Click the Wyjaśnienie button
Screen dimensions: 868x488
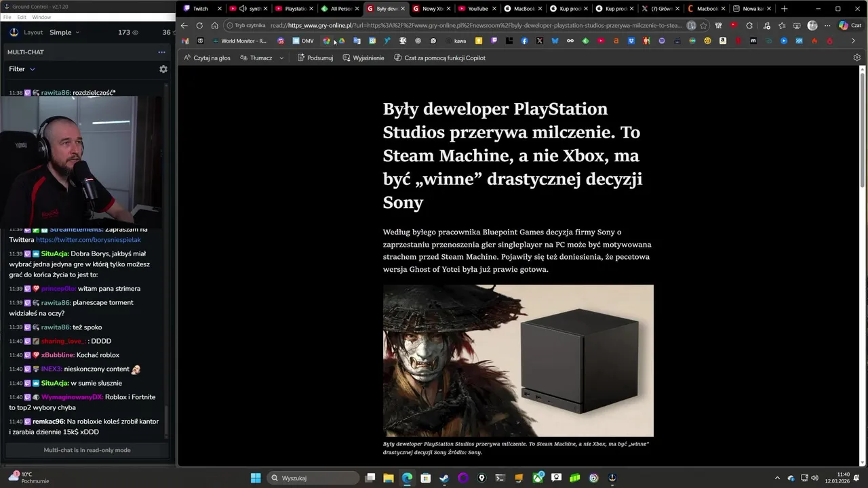(x=363, y=58)
